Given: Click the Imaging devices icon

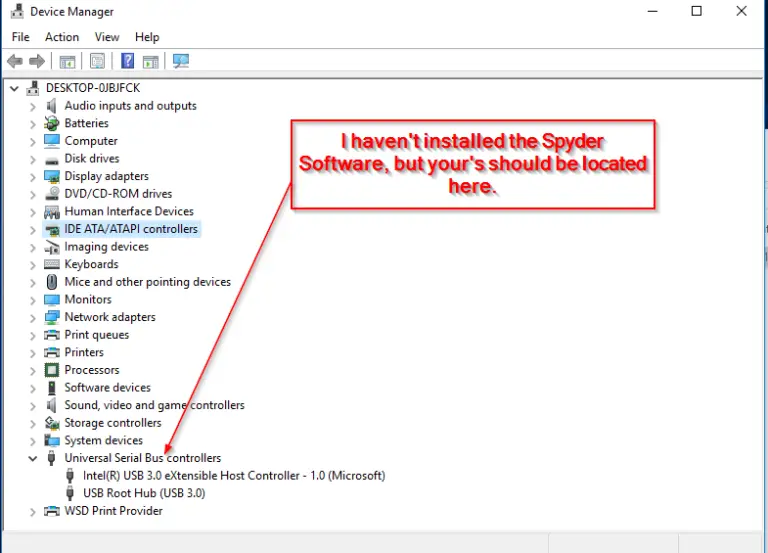Looking at the screenshot, I should pyautogui.click(x=51, y=247).
